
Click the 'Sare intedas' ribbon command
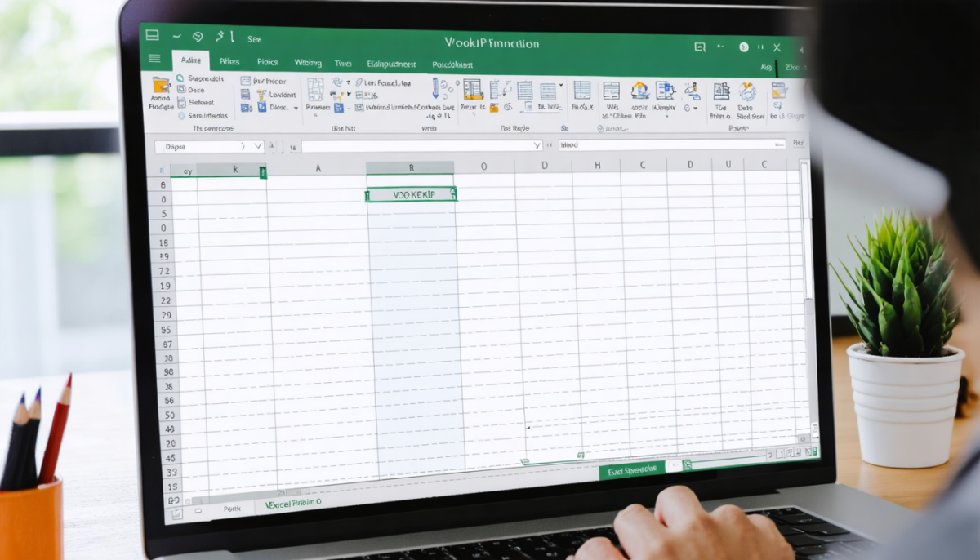tap(203, 115)
